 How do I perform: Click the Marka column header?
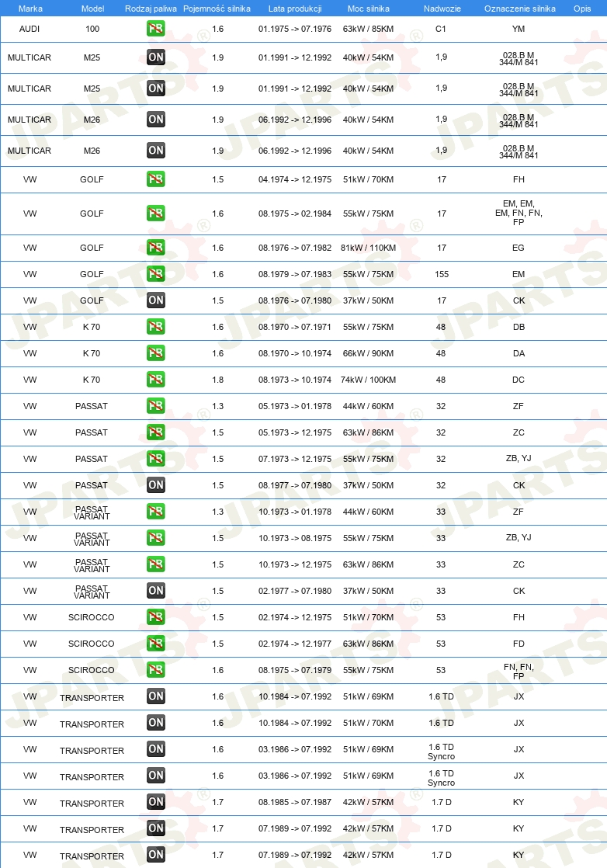click(x=29, y=9)
